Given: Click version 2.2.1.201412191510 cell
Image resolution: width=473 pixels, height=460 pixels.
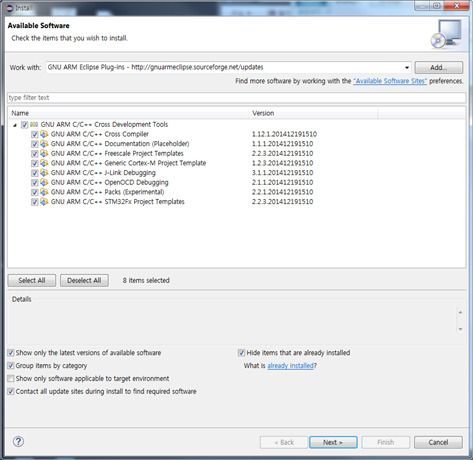Looking at the screenshot, I should 282,192.
